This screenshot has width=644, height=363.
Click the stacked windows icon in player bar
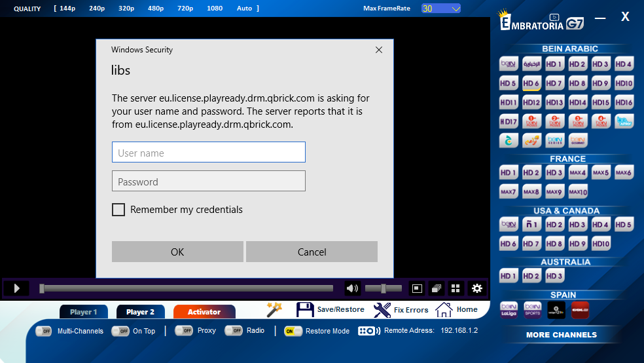point(436,288)
